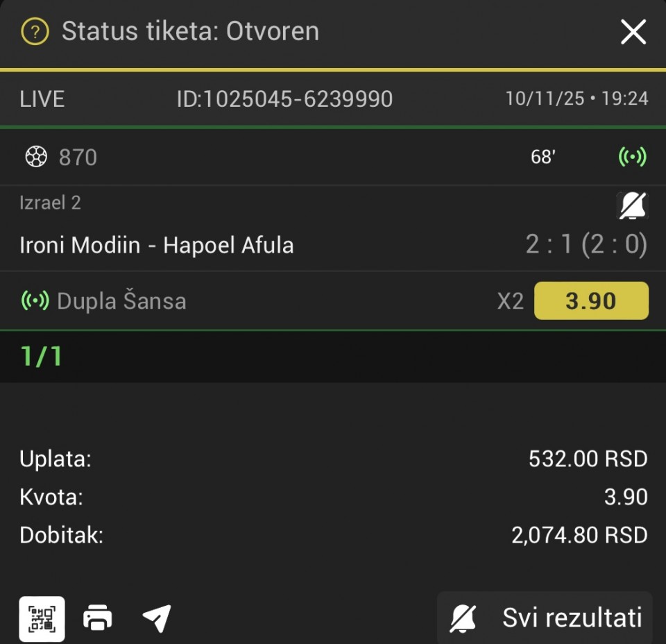The height and width of the screenshot is (644, 666).
Task: Print the ticket
Action: [98, 618]
